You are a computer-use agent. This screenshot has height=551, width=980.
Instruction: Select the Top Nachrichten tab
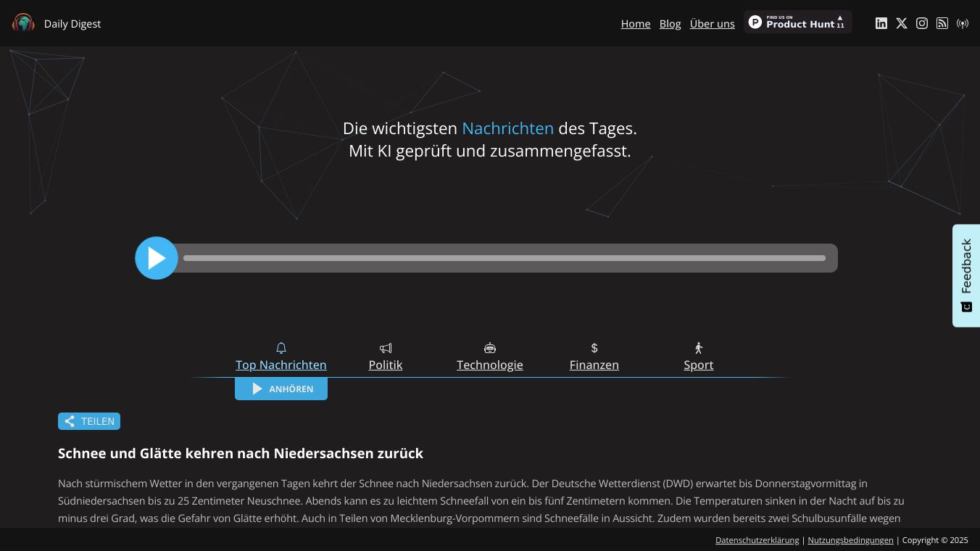coord(281,365)
